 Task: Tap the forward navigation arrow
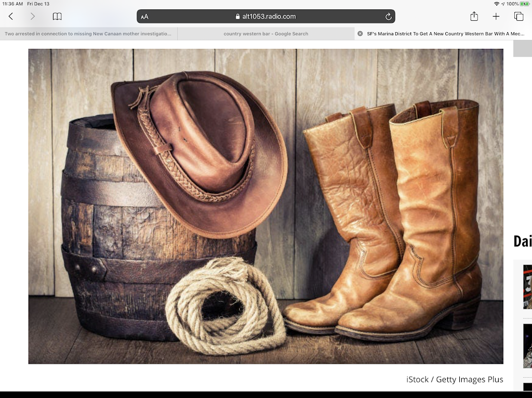click(33, 17)
